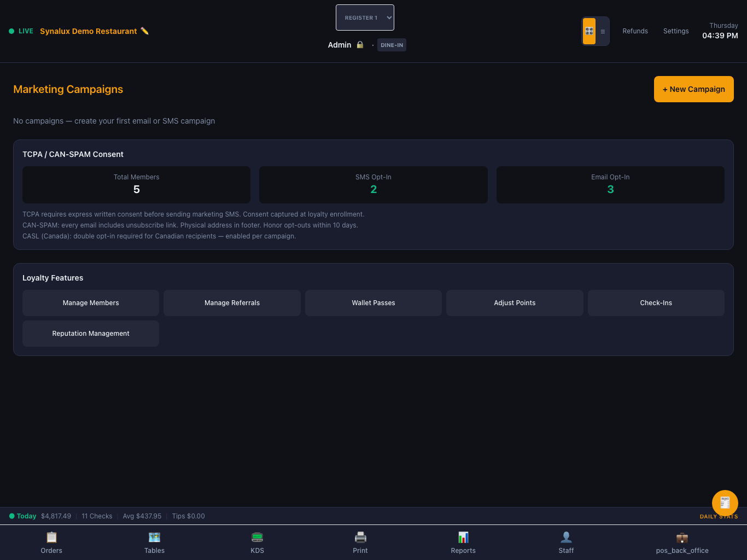Open the pos_back_office briefcase icon
The height and width of the screenshot is (560, 747).
682,537
